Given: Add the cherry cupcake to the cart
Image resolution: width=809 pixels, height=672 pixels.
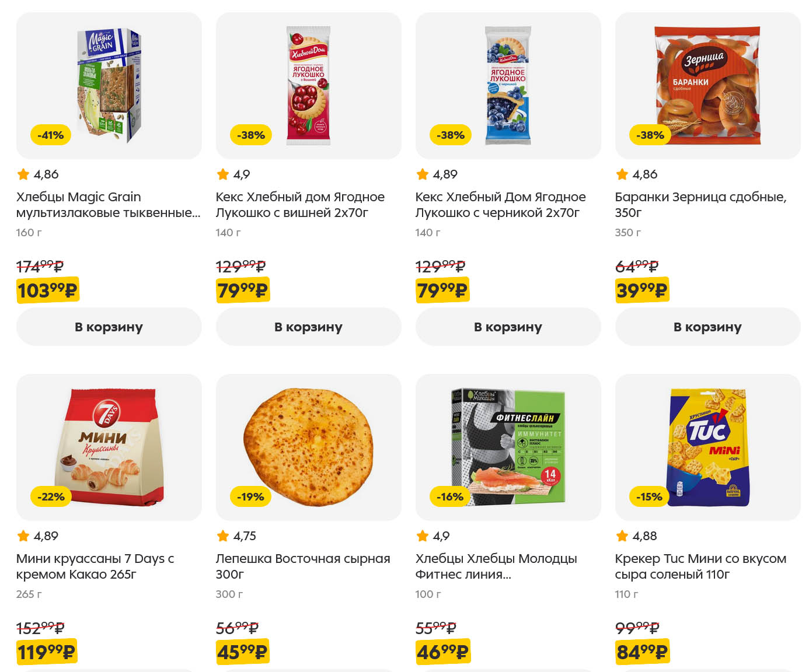Looking at the screenshot, I should tap(308, 327).
